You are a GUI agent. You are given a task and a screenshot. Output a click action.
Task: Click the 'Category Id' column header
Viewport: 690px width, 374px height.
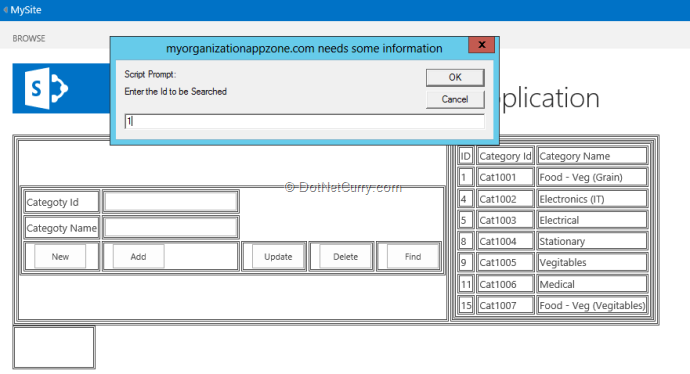click(x=505, y=156)
